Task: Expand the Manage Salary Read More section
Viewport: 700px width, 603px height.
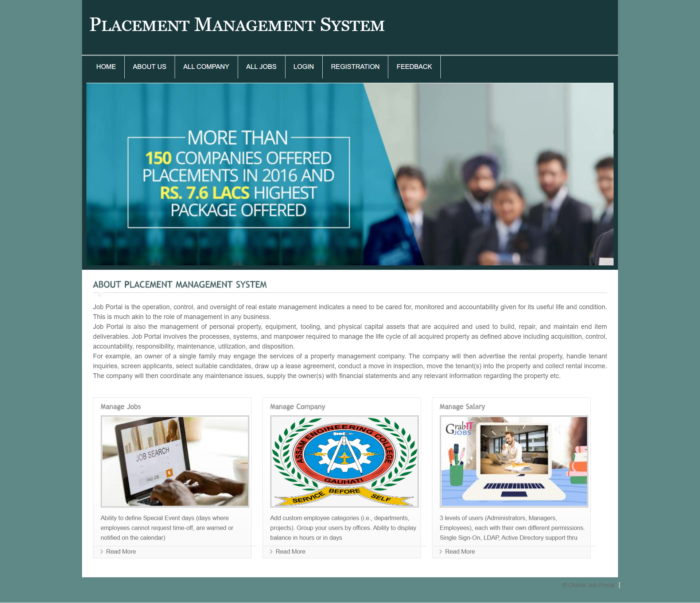Action: click(x=459, y=551)
